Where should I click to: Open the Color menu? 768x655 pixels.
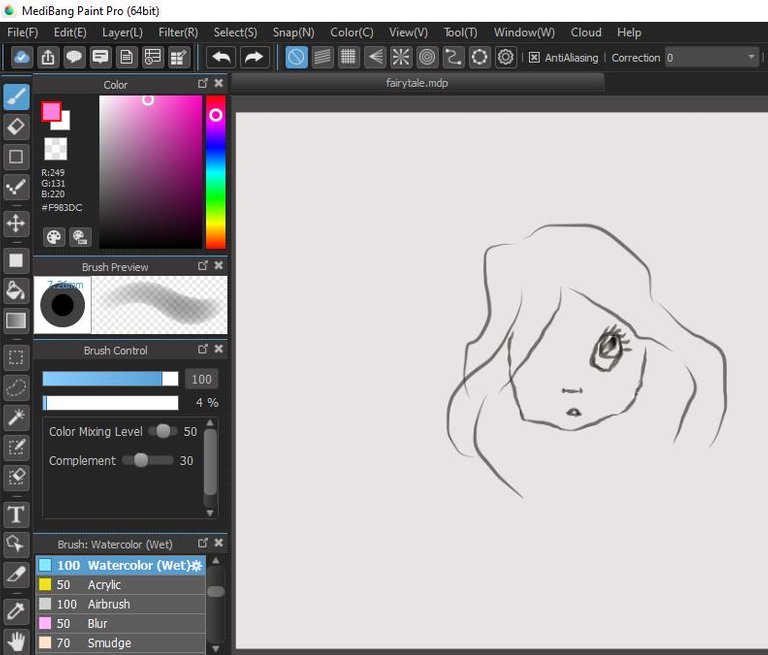coord(352,32)
